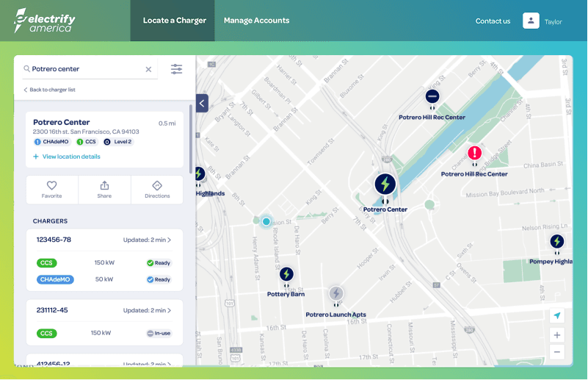Click the Pottery Barn map label
This screenshot has height=380, width=588.
click(286, 295)
